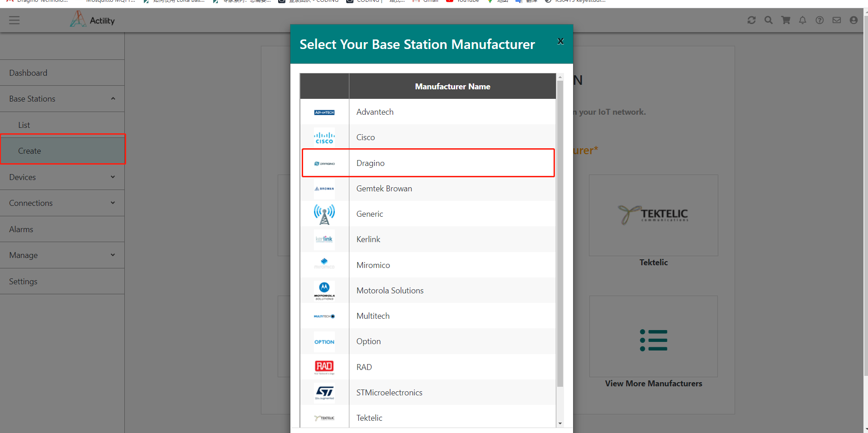Expand the Devices sidebar section
868x433 pixels.
[62, 177]
